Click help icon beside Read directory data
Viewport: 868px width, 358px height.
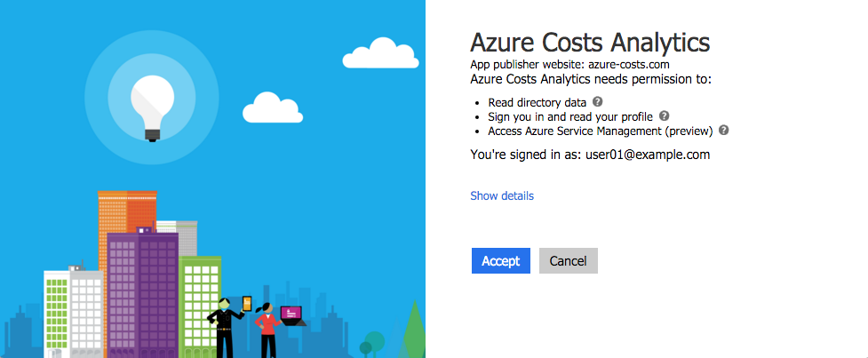(x=597, y=102)
